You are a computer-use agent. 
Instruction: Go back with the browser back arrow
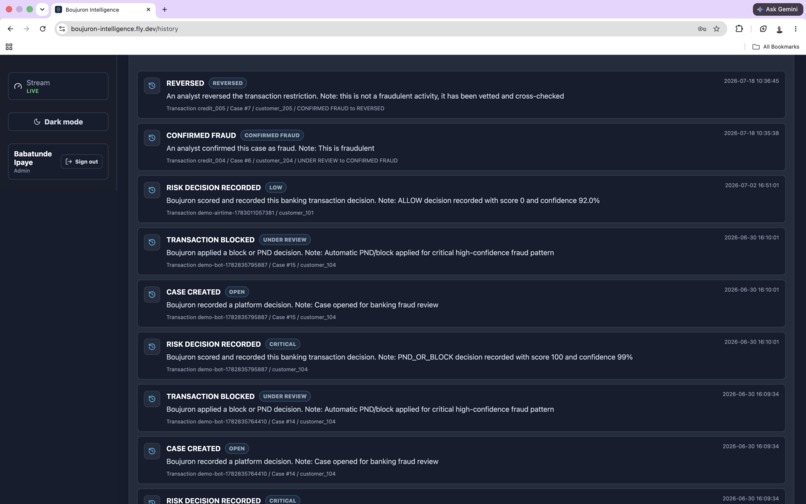point(10,29)
